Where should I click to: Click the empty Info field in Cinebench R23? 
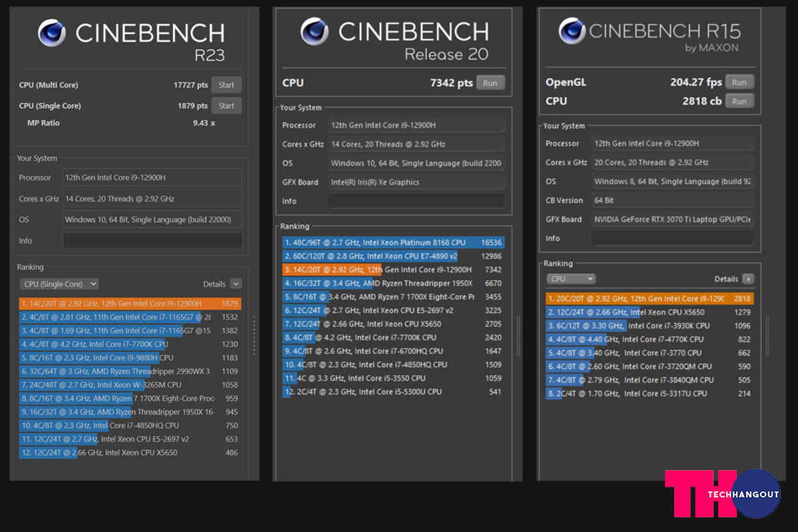point(152,241)
